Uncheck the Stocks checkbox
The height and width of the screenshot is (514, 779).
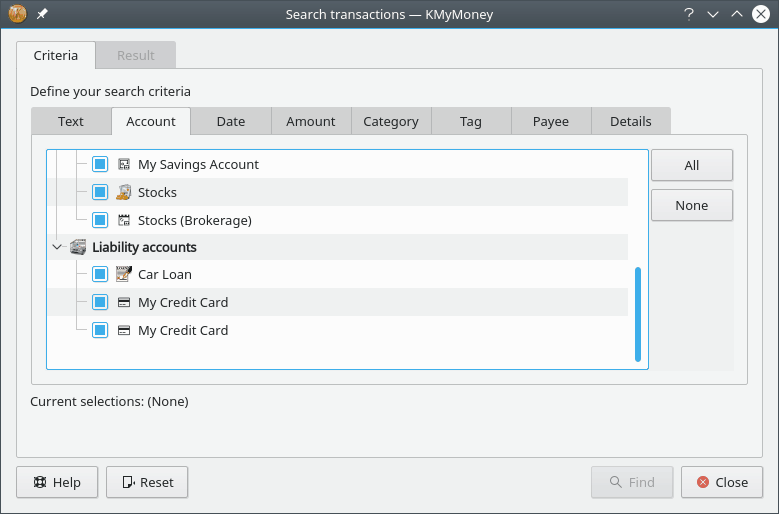(100, 192)
